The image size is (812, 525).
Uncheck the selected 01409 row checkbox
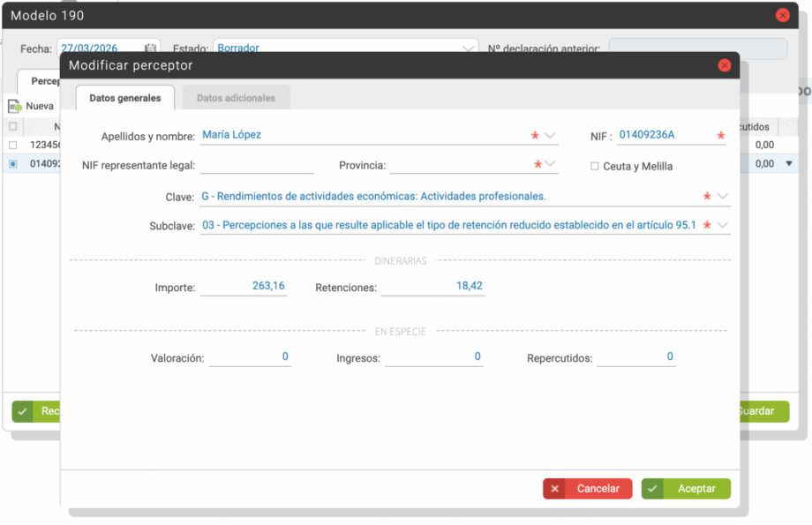click(x=12, y=163)
